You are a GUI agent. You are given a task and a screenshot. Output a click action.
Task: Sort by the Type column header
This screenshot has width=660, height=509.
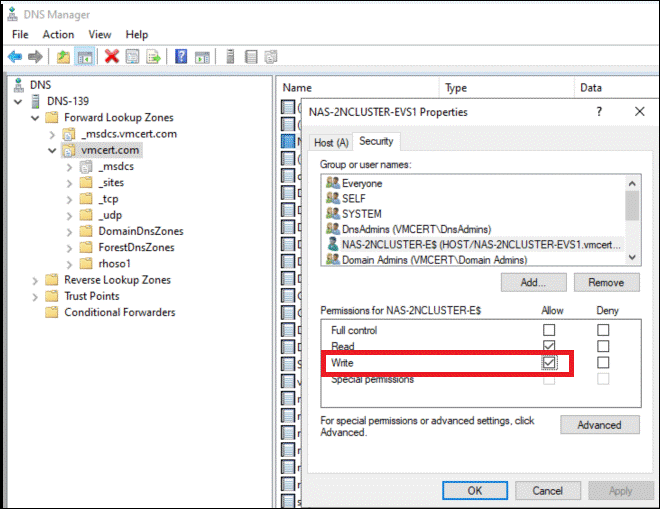point(507,88)
